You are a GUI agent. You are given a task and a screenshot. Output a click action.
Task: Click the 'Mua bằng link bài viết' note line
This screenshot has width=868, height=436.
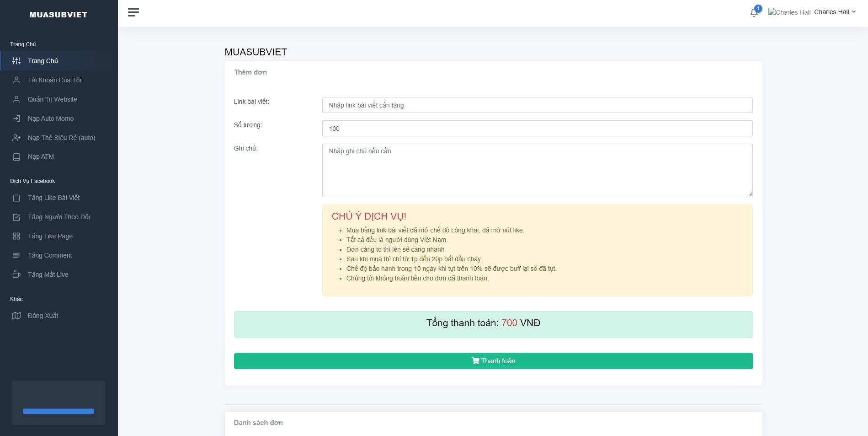tap(435, 230)
